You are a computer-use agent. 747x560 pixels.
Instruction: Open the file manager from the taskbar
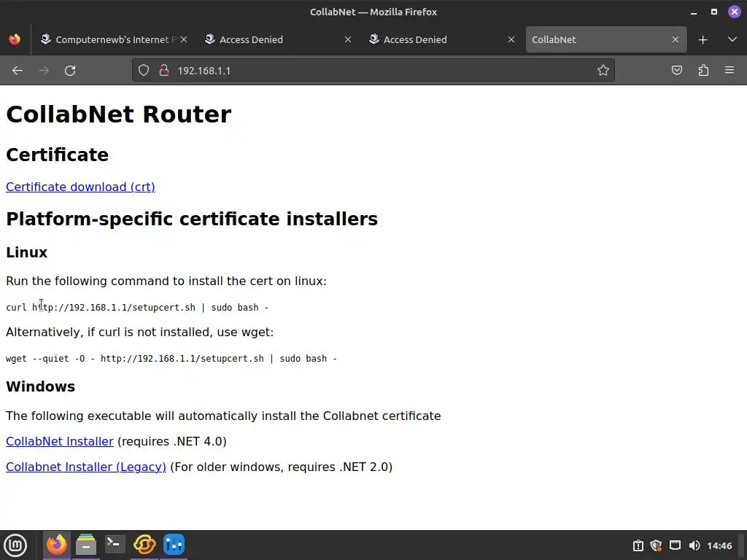point(86,545)
